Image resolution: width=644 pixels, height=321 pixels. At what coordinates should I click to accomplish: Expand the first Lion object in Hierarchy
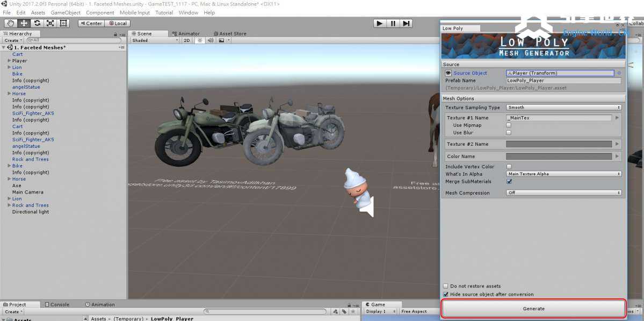point(9,67)
